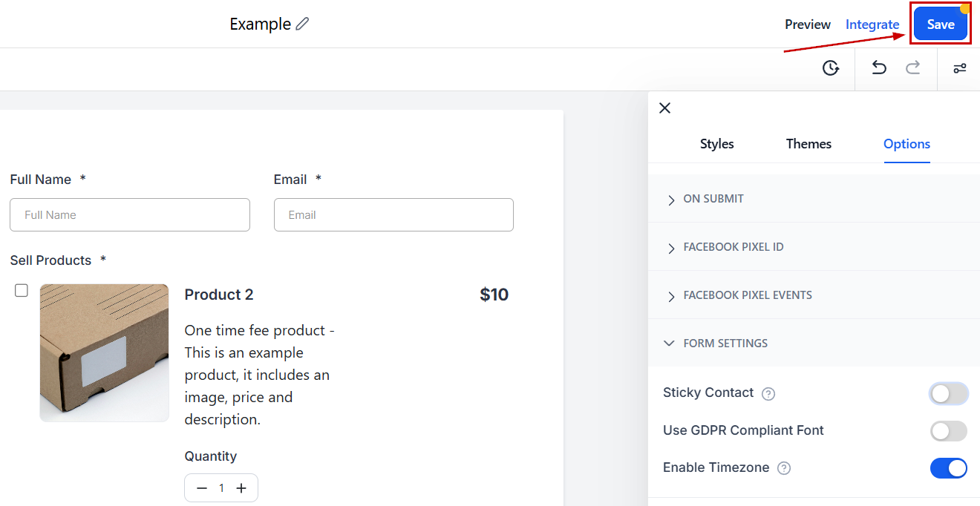
Task: Switch to the Themes tab
Action: click(x=808, y=144)
